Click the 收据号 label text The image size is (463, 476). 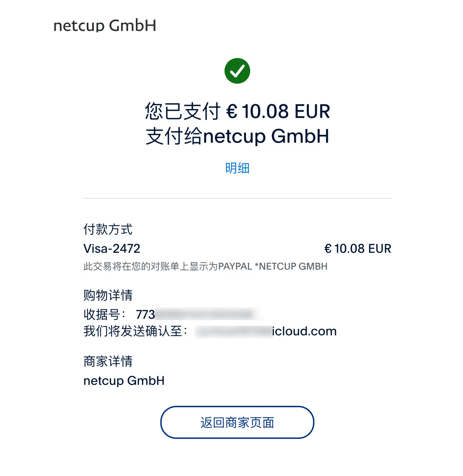(104, 314)
